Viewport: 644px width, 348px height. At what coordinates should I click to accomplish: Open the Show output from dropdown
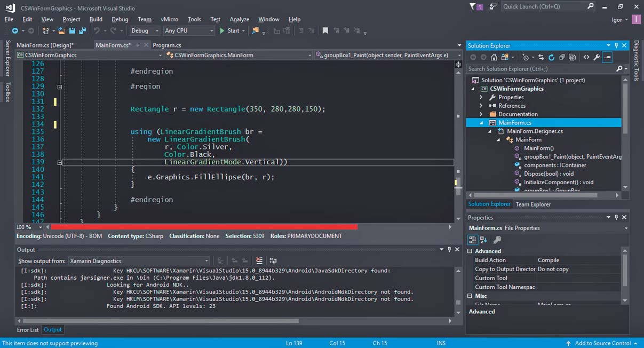pyautogui.click(x=140, y=261)
